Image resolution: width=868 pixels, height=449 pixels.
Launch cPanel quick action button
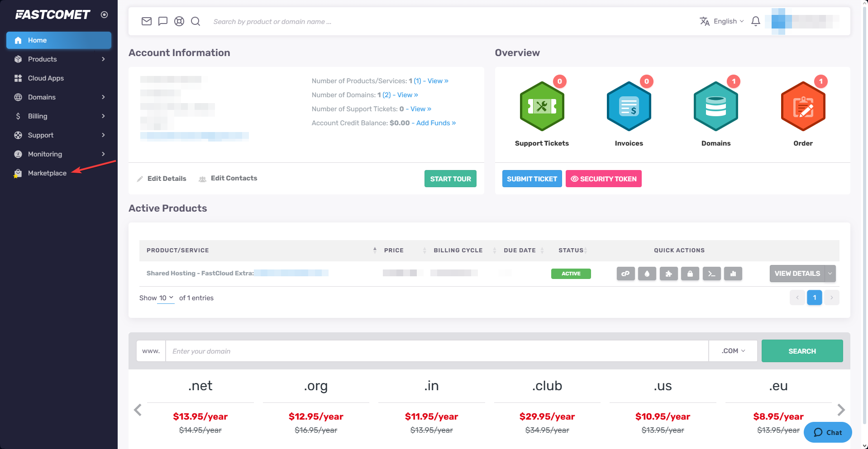coord(625,274)
